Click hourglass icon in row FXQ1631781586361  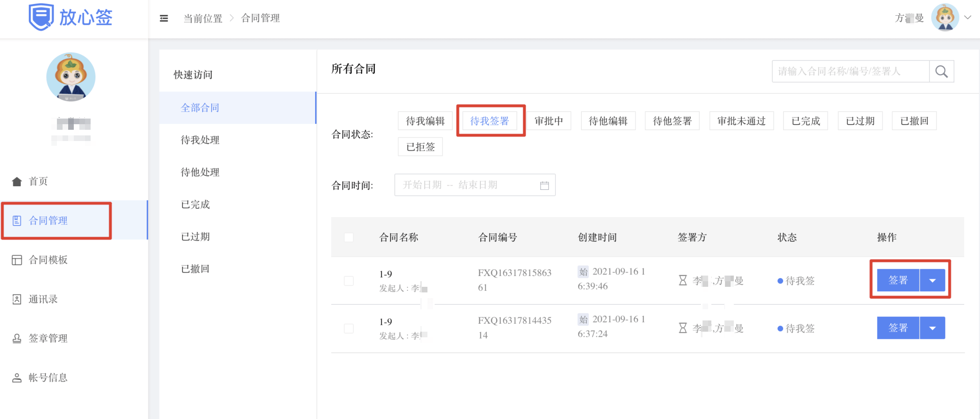[682, 280]
